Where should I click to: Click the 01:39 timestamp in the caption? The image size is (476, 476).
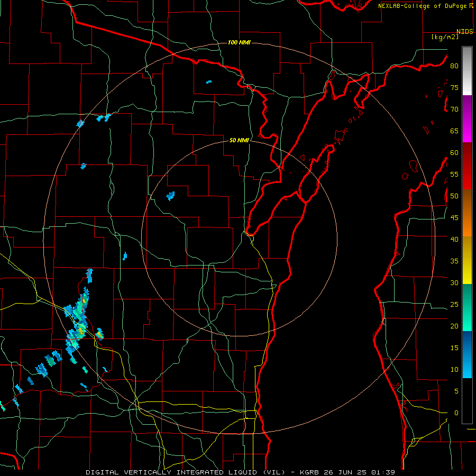(x=383, y=472)
